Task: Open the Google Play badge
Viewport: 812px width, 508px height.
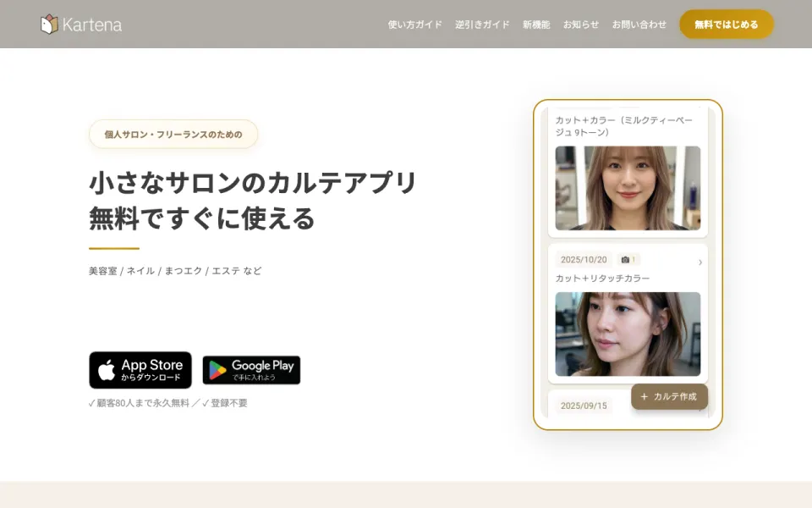Action: coord(251,370)
